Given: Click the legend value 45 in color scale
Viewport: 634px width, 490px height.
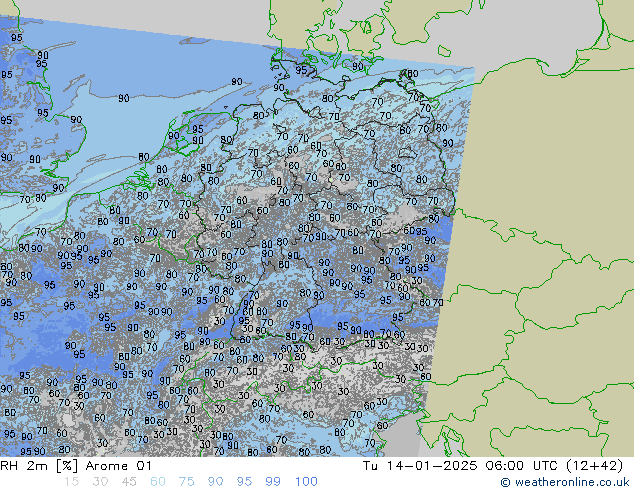Looking at the screenshot, I should pyautogui.click(x=129, y=482).
